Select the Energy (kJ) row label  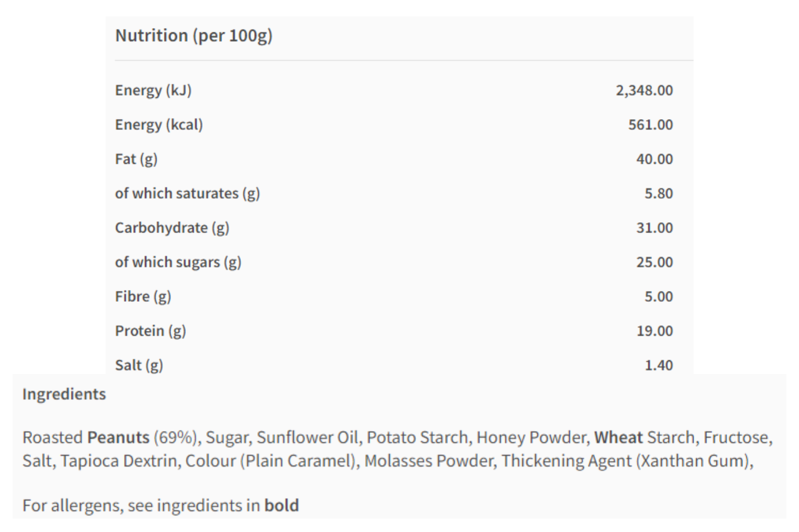click(x=153, y=90)
